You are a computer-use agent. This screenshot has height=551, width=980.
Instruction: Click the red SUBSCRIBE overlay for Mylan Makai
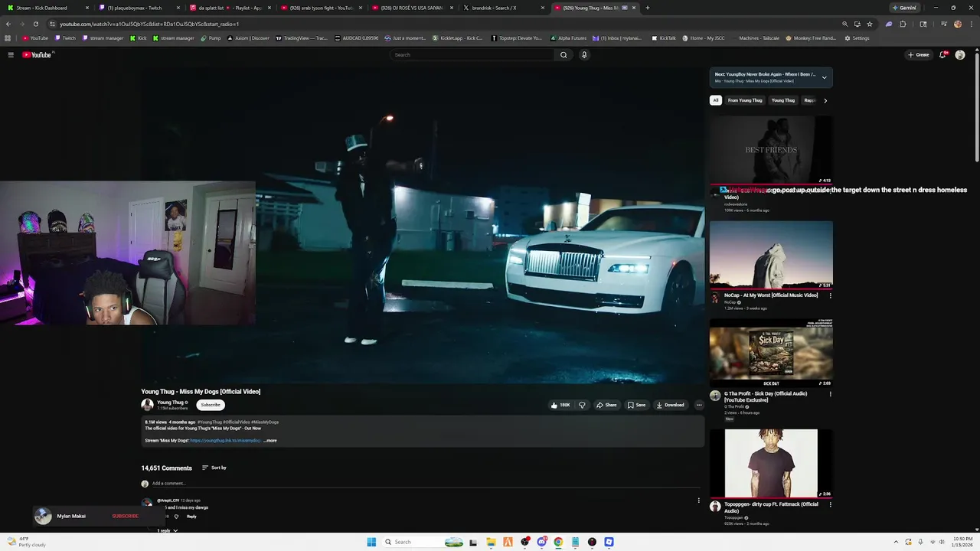[126, 516]
